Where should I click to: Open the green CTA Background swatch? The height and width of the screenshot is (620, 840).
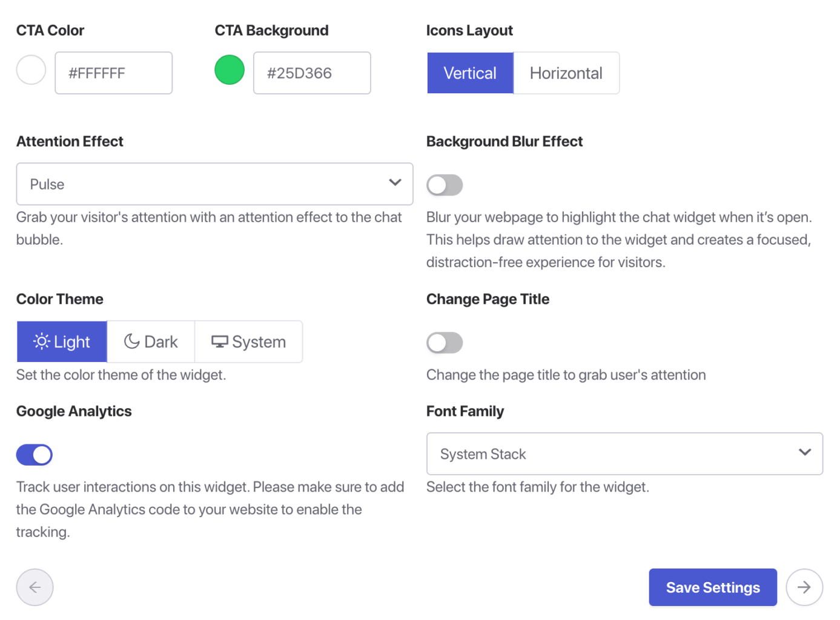click(x=230, y=70)
